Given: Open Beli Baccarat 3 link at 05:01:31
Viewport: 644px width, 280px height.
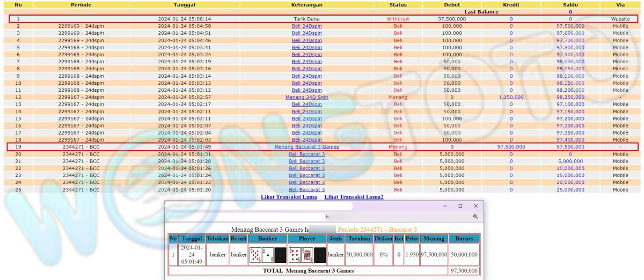Looking at the screenshot, I should tap(306, 154).
